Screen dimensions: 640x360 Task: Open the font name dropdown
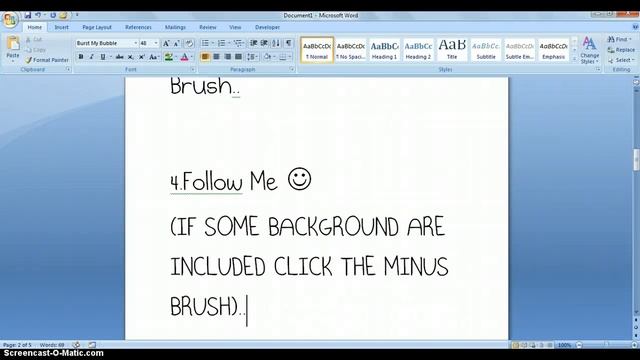(x=135, y=43)
